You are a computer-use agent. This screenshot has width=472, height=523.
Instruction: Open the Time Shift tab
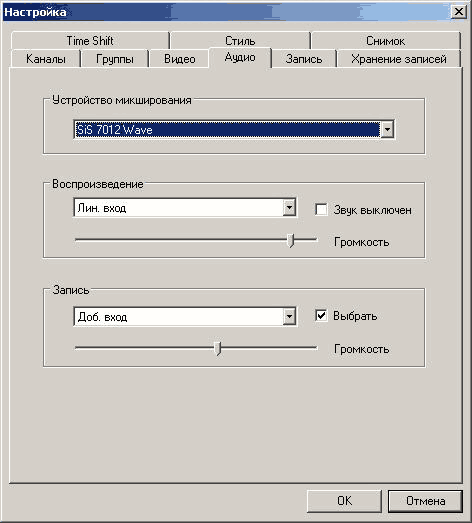point(90,41)
